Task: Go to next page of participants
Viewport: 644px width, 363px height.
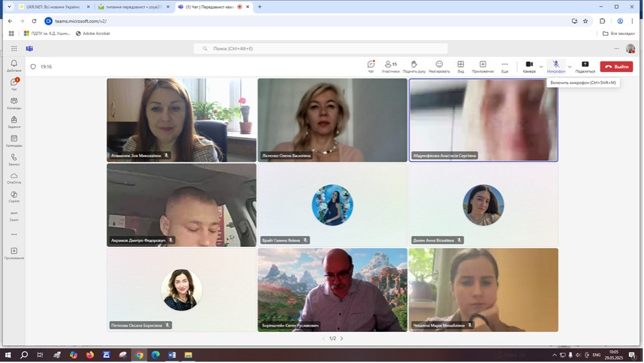Action: click(x=341, y=339)
